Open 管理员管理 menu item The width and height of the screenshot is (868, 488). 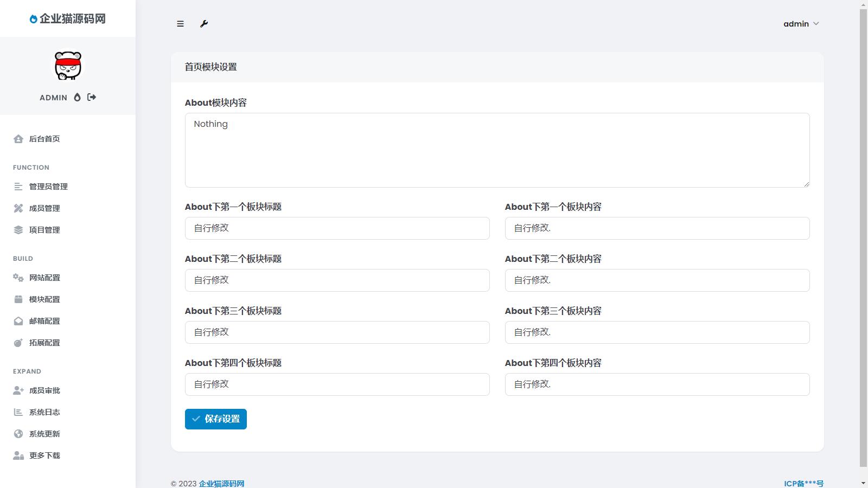tap(48, 187)
